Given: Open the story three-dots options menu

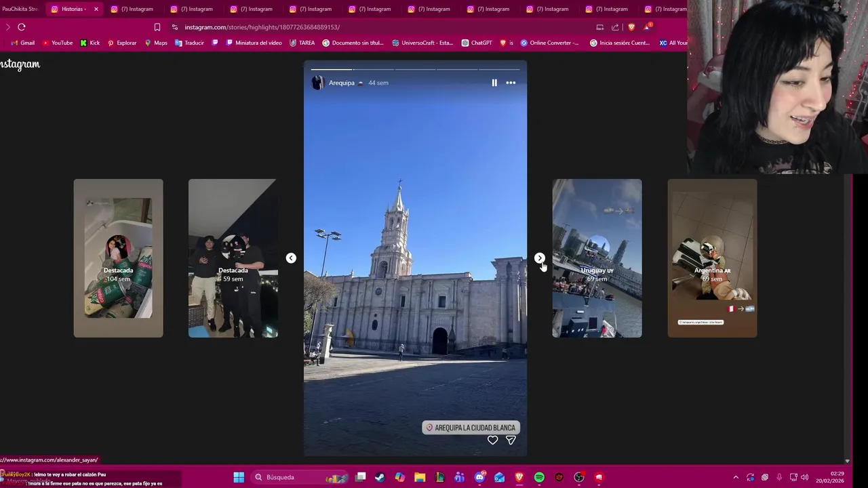Looking at the screenshot, I should pyautogui.click(x=511, y=83).
